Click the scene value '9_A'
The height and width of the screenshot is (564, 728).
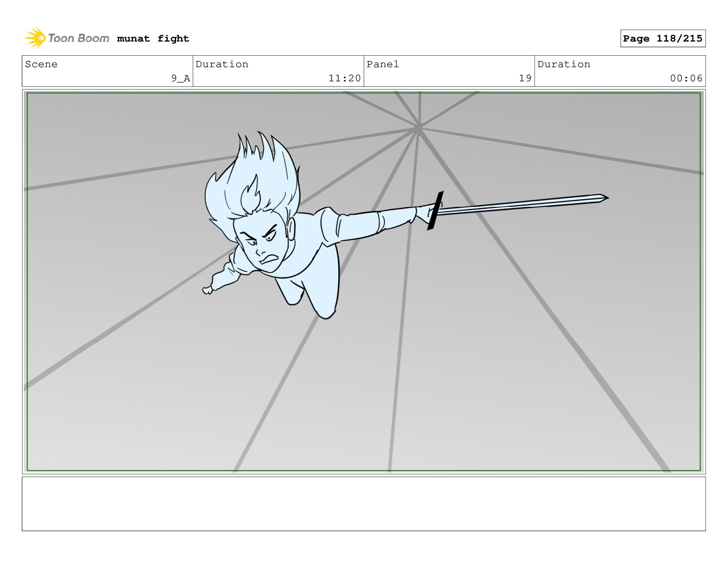tap(181, 78)
